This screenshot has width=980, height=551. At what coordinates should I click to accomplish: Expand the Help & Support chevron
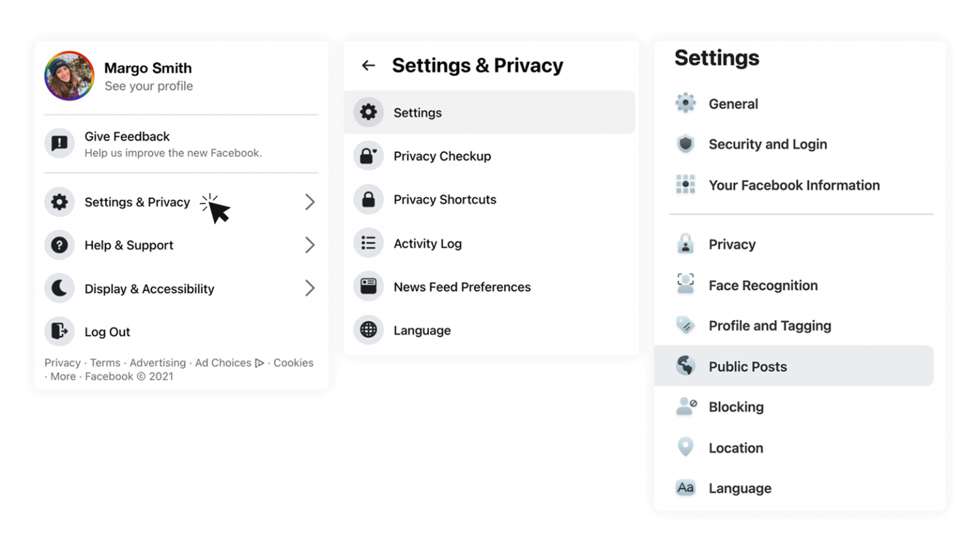point(309,245)
